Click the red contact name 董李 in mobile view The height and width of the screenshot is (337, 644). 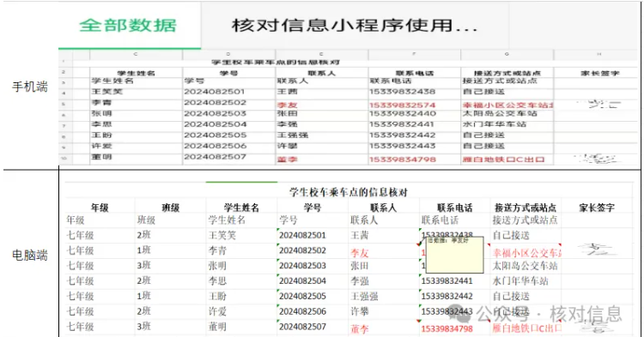287,159
